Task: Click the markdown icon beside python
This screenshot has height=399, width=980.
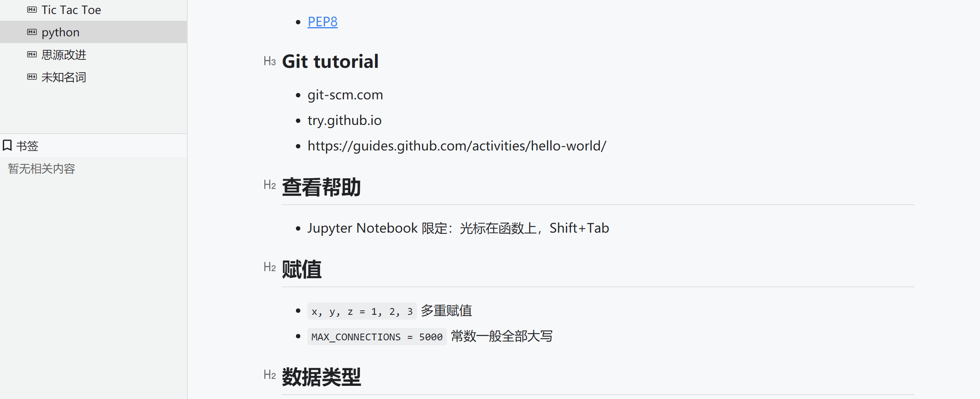Action: pyautogui.click(x=32, y=32)
